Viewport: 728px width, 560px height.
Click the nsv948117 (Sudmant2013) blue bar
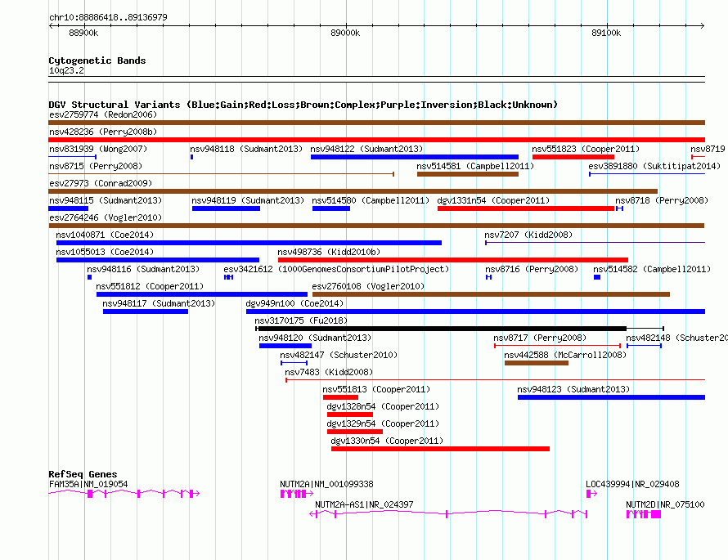coord(146,311)
